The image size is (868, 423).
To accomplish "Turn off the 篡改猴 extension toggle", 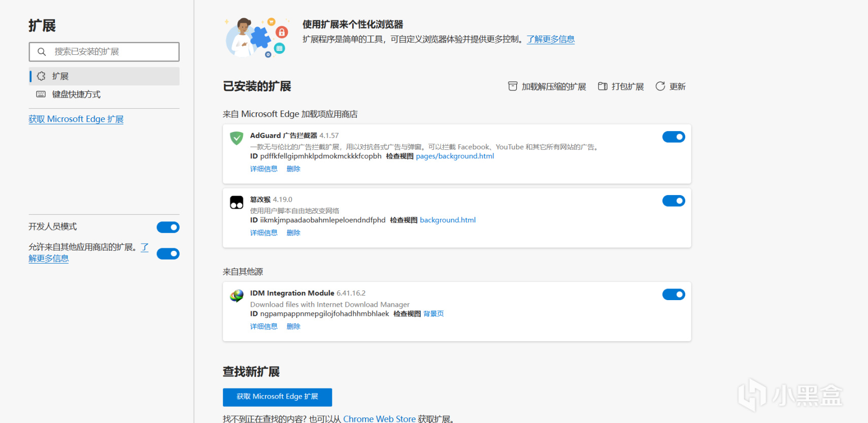I will tap(674, 201).
